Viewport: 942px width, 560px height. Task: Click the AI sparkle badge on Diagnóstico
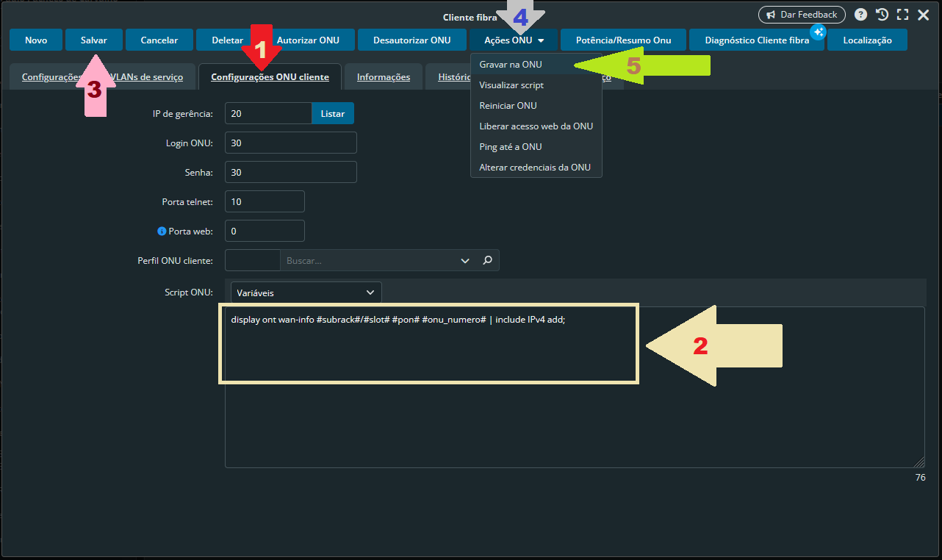818,32
